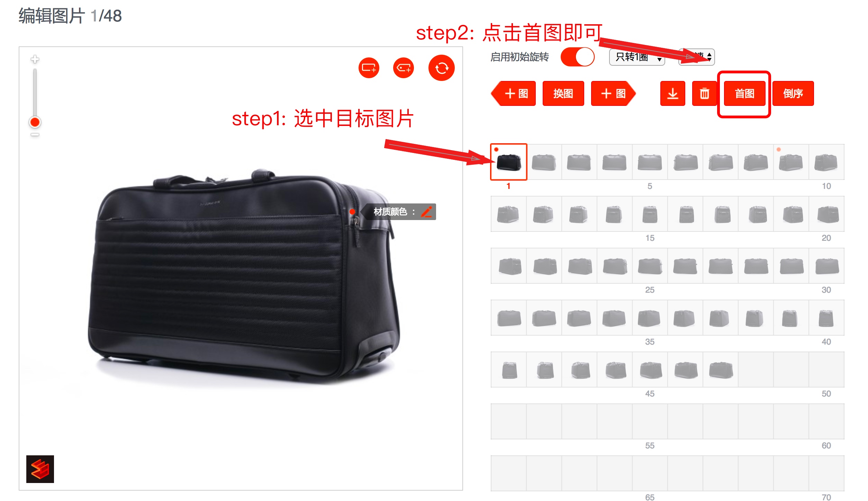
Task: Select thumbnail number 10 in first row
Action: tap(826, 162)
